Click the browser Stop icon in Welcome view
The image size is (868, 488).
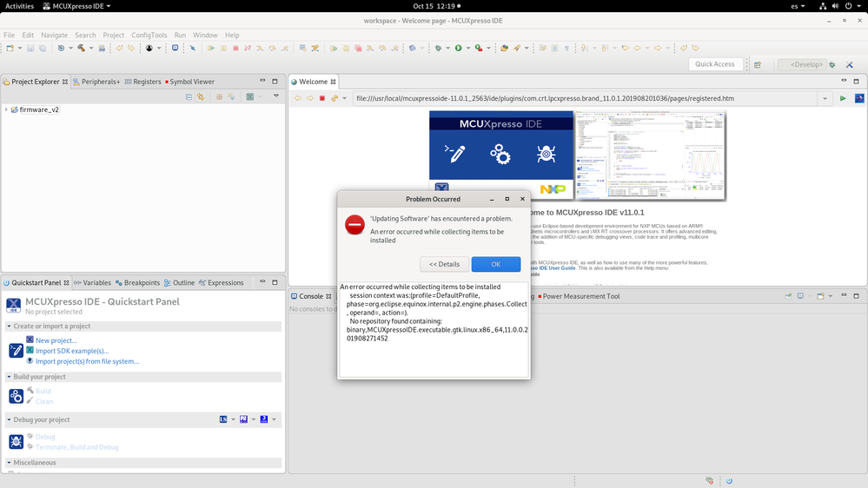(x=322, y=98)
